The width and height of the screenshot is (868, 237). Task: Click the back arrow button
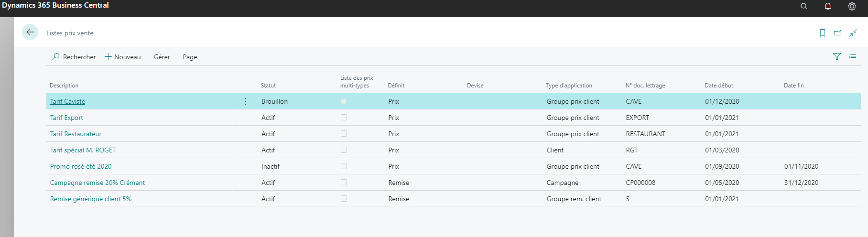[30, 32]
